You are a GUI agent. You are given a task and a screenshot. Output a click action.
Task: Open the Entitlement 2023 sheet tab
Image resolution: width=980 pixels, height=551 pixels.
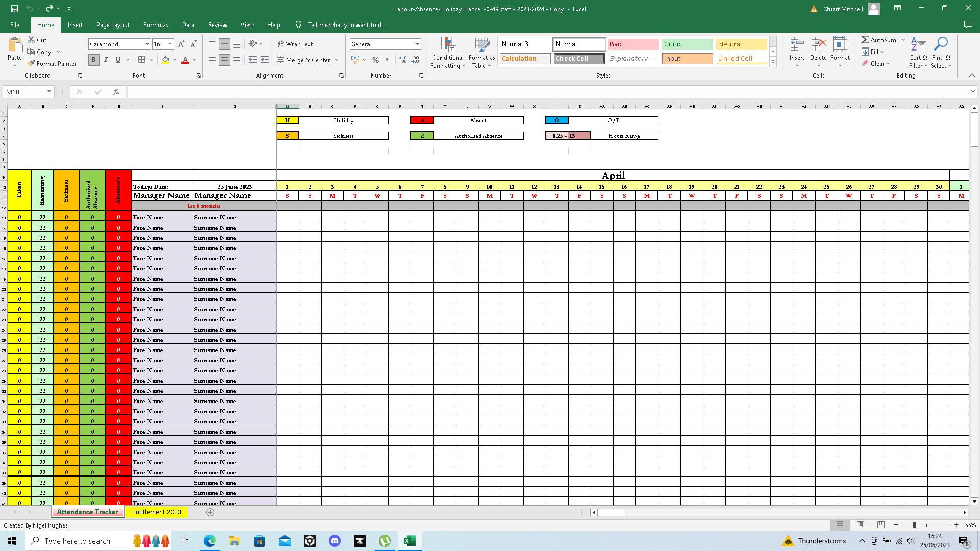tap(157, 512)
